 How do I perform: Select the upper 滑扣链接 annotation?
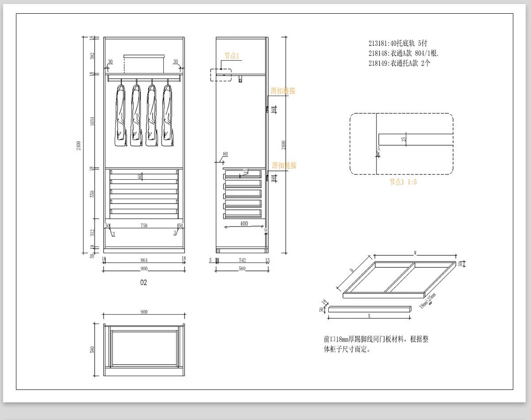click(x=283, y=91)
